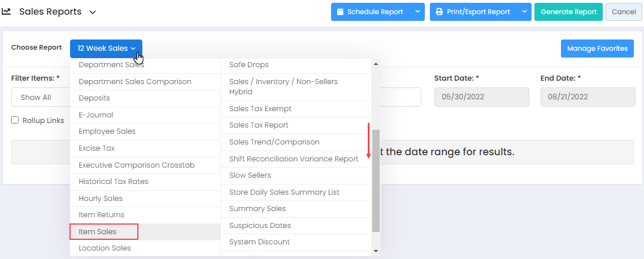Click the Generate Report button

tap(568, 12)
